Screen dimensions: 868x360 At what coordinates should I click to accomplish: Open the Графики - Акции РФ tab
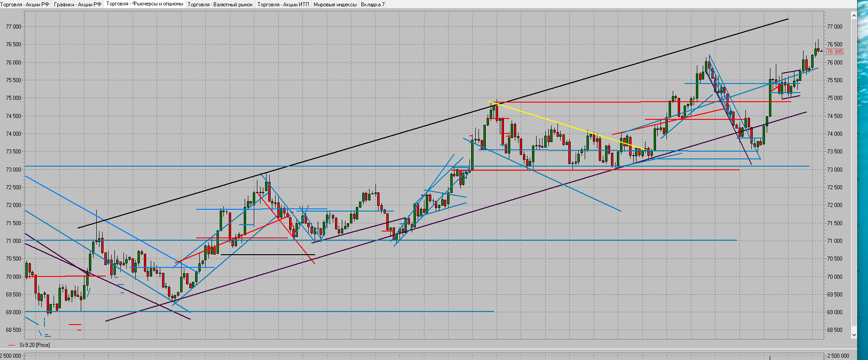click(77, 5)
